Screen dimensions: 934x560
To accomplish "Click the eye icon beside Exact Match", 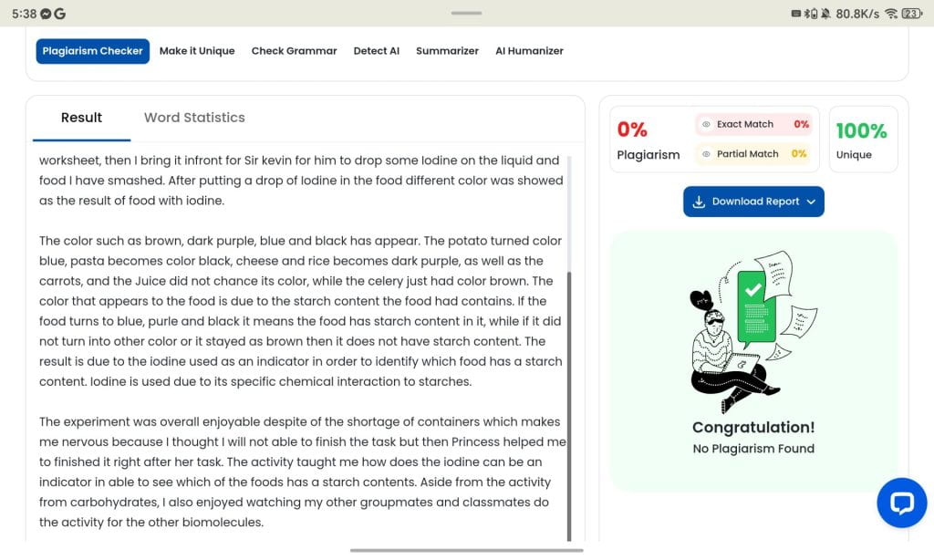I will pyautogui.click(x=706, y=124).
